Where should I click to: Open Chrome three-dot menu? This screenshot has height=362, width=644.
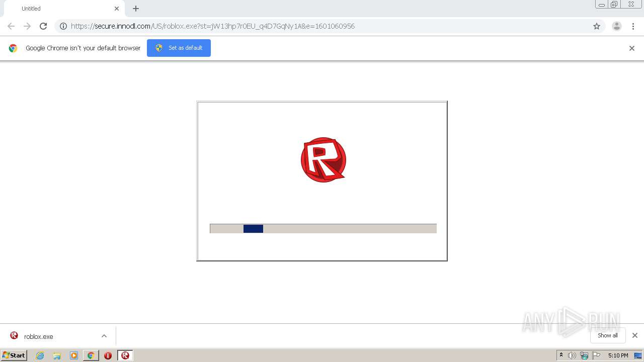(x=633, y=26)
